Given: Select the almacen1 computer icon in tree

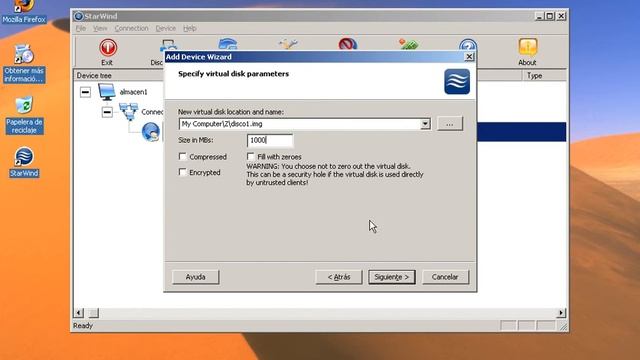Looking at the screenshot, I should [x=107, y=92].
